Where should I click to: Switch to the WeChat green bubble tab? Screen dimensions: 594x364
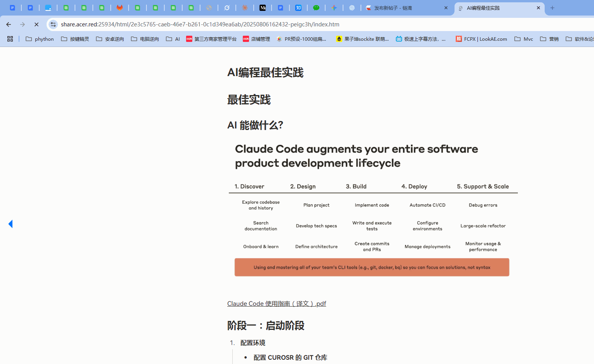pyautogui.click(x=316, y=8)
